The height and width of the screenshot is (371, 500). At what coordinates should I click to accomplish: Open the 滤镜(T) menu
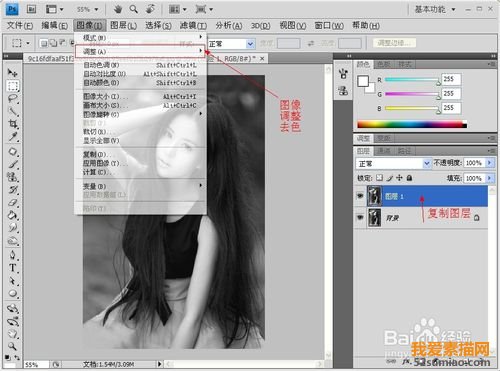[193, 26]
